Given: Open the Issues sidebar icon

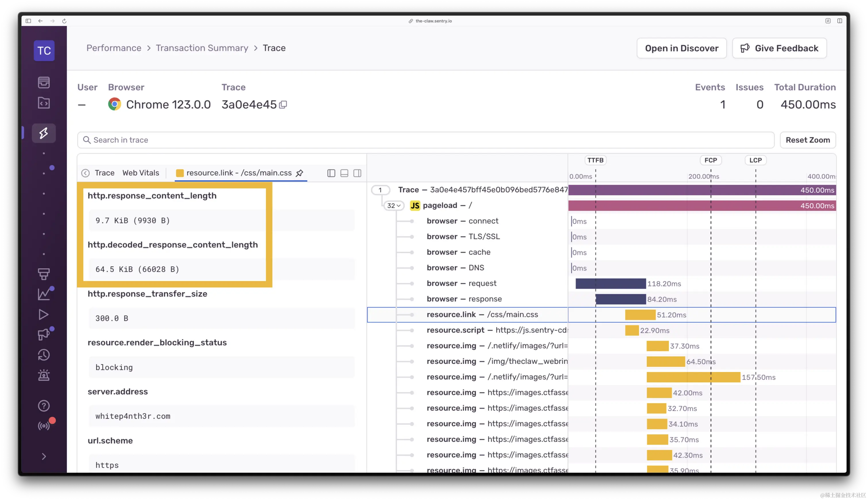Looking at the screenshot, I should (44, 82).
